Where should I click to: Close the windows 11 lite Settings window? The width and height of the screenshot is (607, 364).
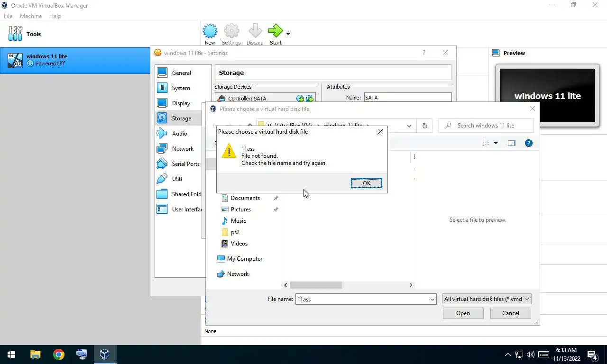point(445,53)
